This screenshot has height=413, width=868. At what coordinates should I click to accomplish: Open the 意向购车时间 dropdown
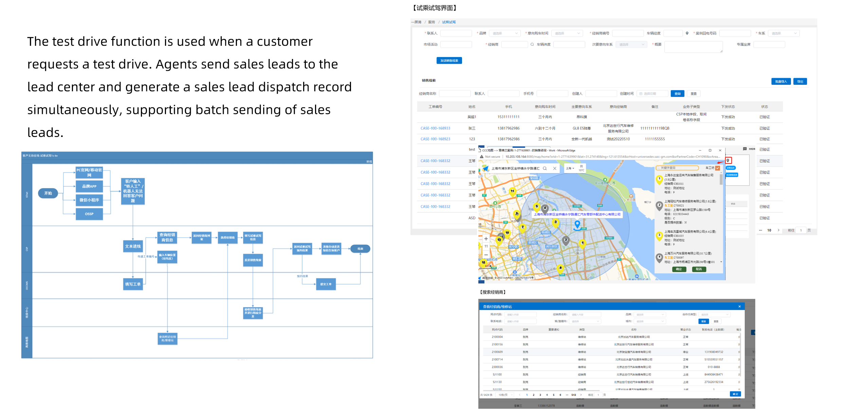[x=567, y=33]
